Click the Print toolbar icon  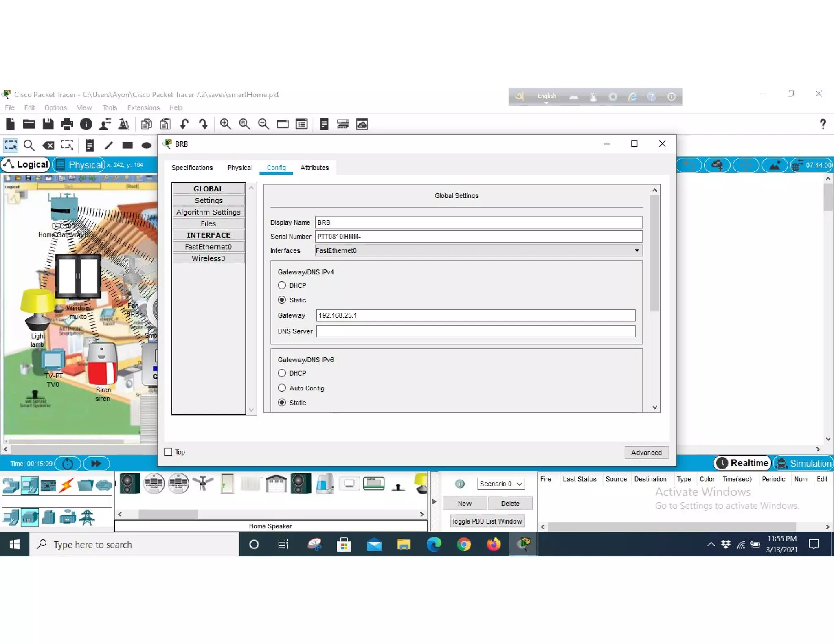[67, 124]
